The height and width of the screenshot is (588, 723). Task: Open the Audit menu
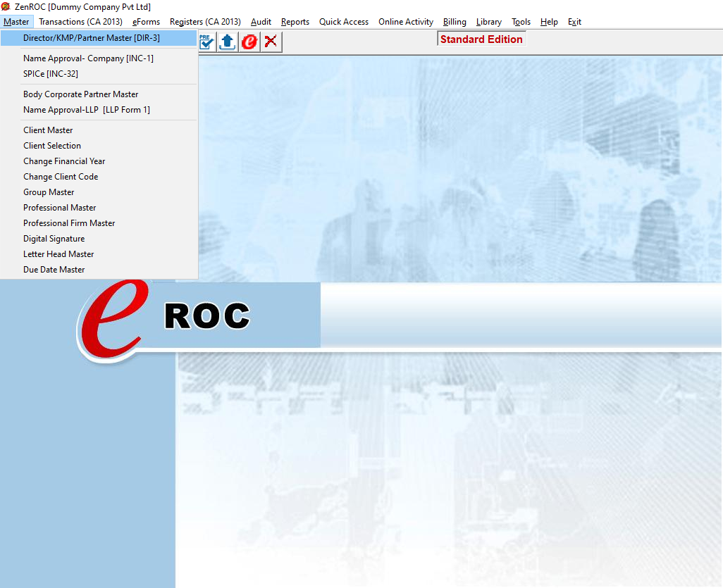coord(261,22)
